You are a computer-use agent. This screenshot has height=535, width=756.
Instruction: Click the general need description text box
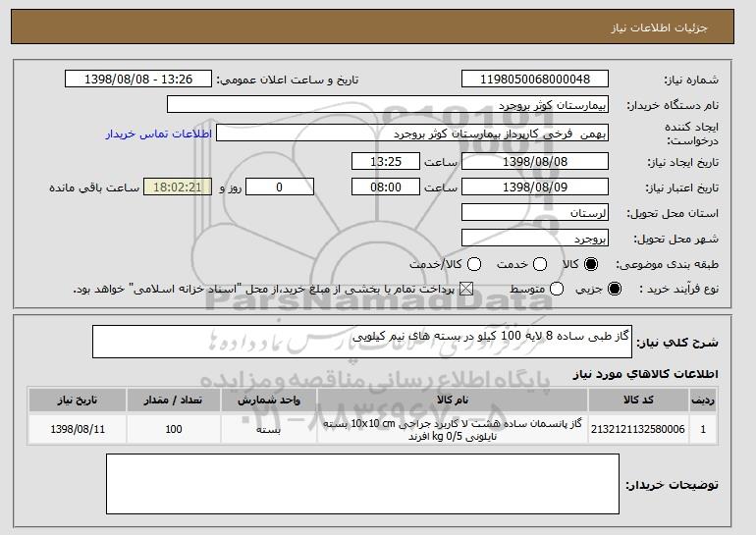coord(362,342)
